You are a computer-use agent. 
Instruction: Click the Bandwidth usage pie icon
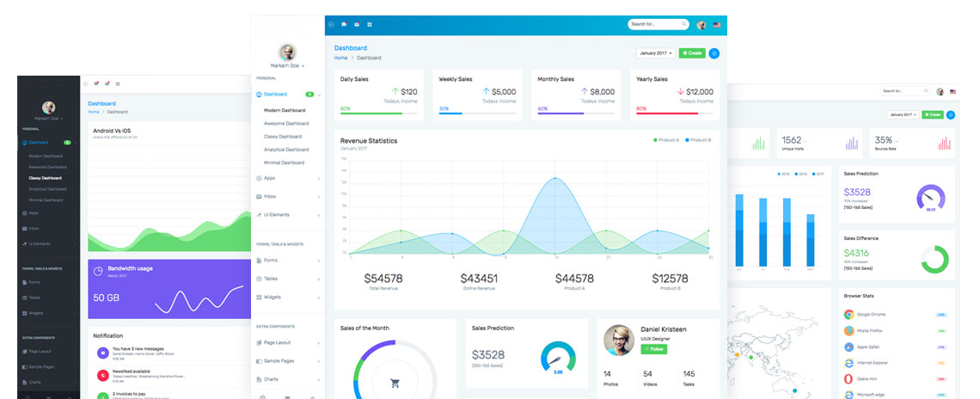(x=99, y=271)
